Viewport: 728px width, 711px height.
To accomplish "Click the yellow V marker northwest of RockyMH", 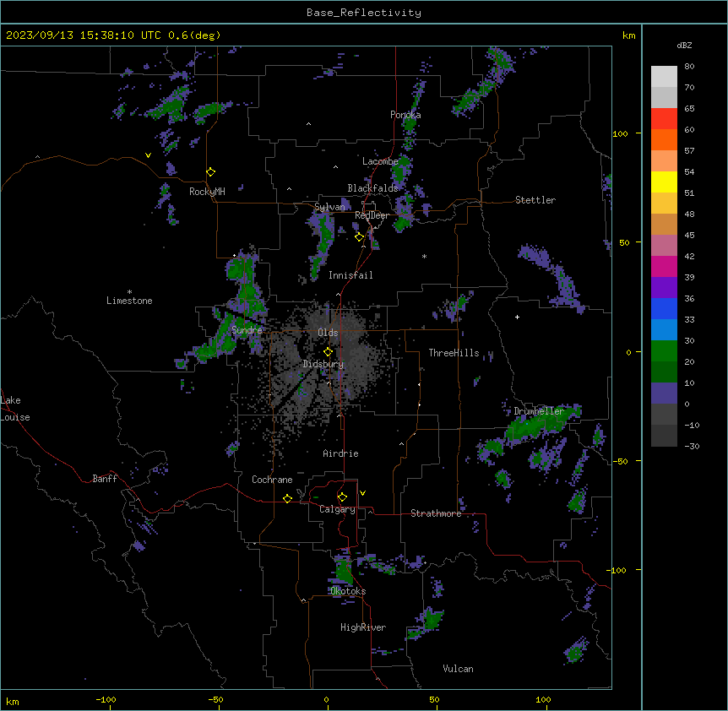I will click(148, 155).
